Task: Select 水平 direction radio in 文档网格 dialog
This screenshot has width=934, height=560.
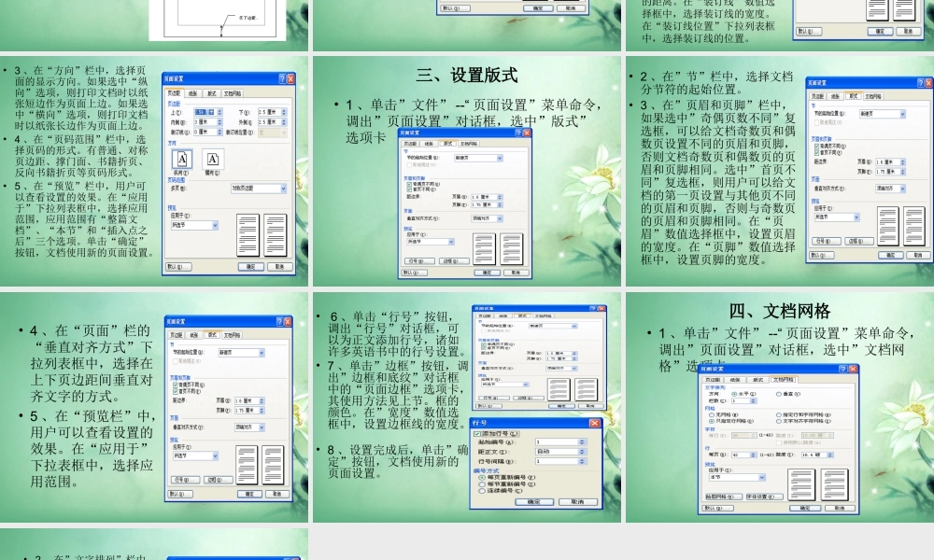Action: [734, 394]
